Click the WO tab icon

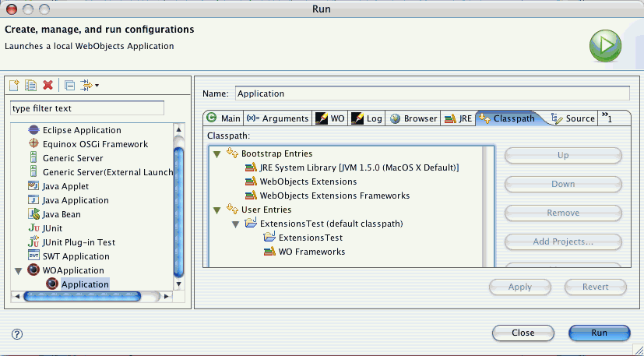321,118
